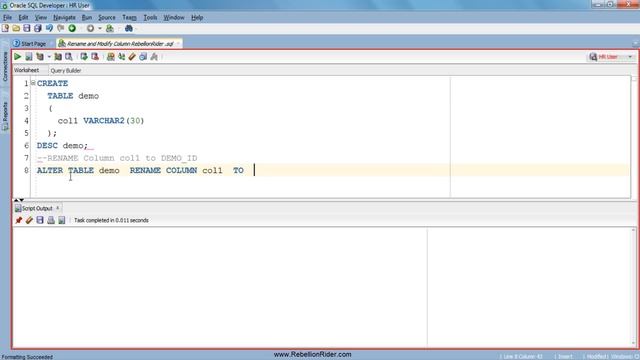Click the Save All icon

point(38,28)
